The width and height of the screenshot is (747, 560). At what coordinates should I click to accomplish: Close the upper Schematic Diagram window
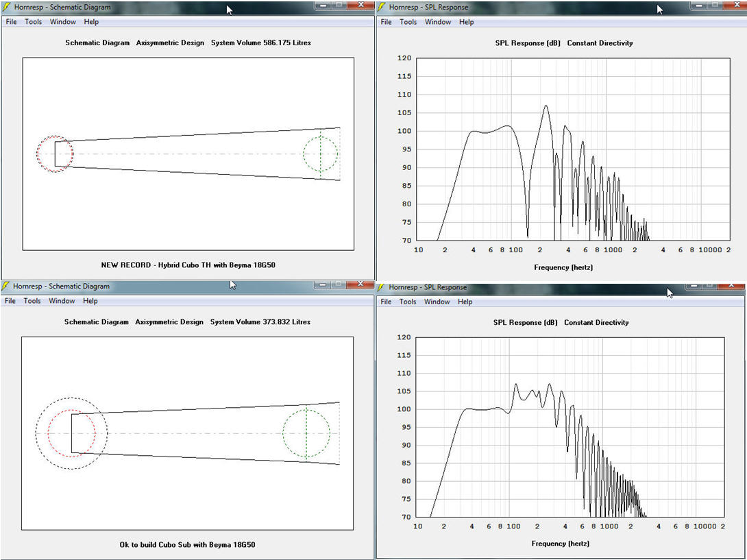point(360,5)
